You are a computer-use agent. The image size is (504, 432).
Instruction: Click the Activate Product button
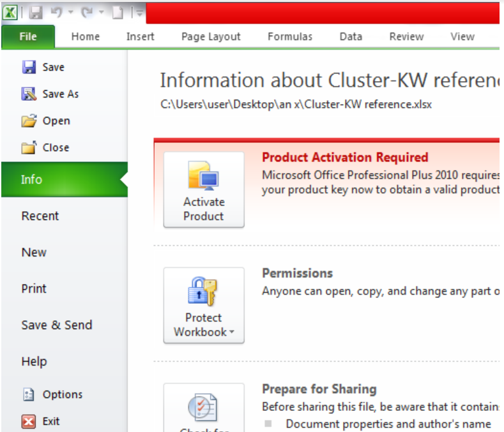pos(204,190)
